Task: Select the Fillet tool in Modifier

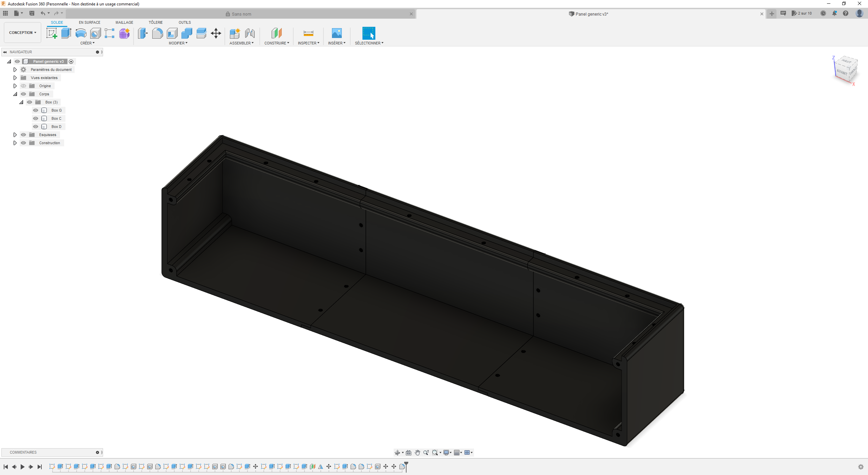Action: (x=157, y=33)
